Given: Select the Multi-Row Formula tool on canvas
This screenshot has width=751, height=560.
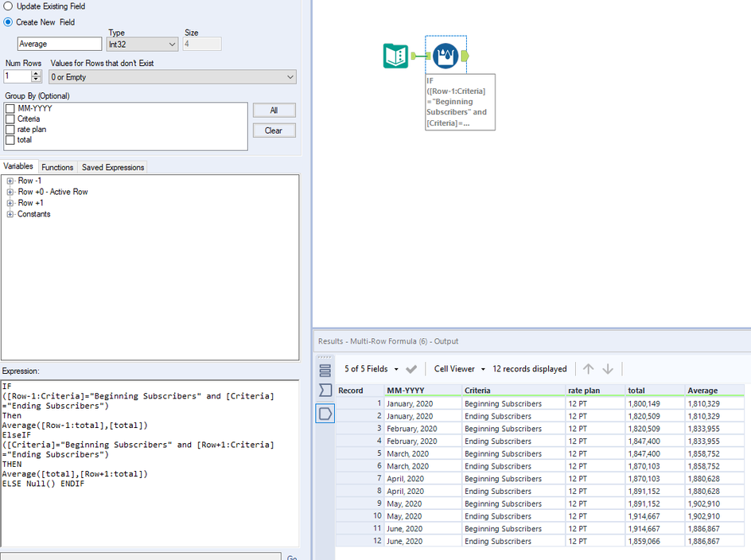Looking at the screenshot, I should click(x=446, y=56).
